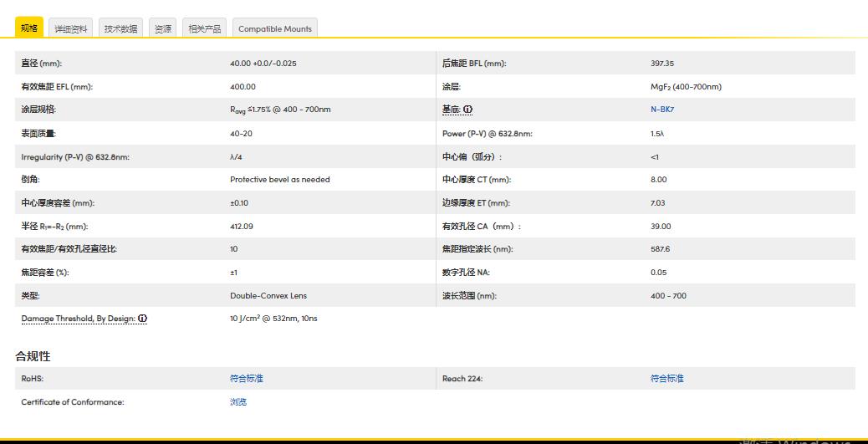Click the 10 J/cm² damage threshold value

(x=273, y=319)
